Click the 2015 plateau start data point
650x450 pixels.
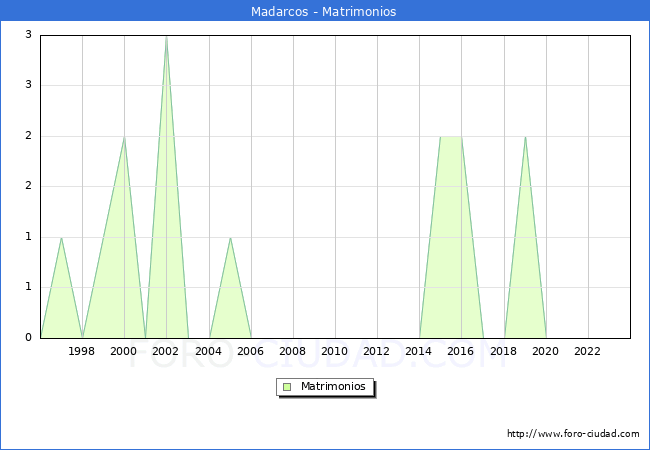click(x=440, y=137)
